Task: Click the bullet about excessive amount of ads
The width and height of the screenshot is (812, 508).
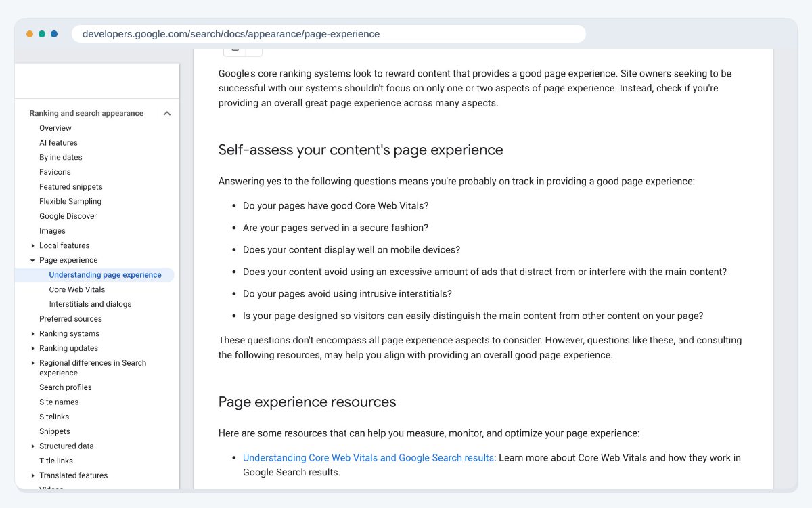Action: tap(484, 272)
